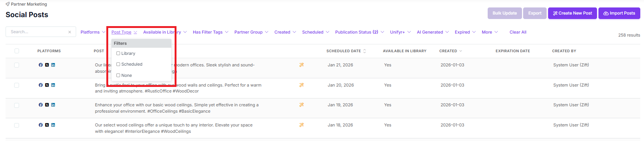This screenshot has height=141, width=644.
Task: Expand the Partner Group filter
Action: pos(251,32)
